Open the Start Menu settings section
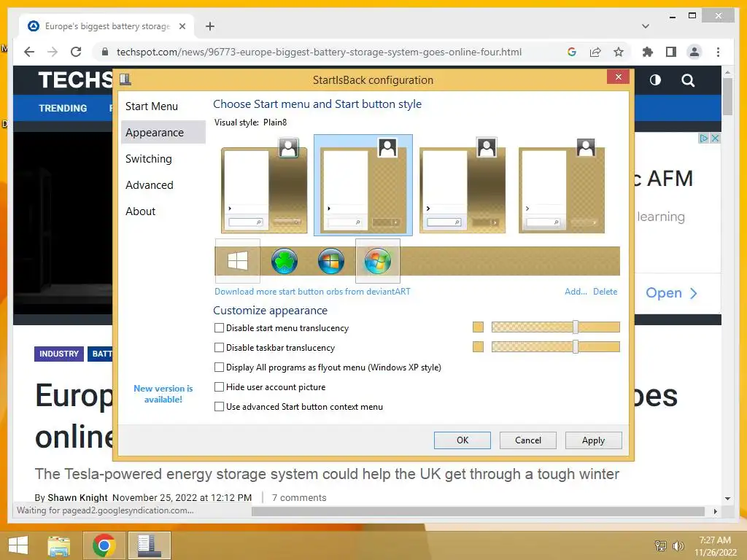 coord(163,106)
